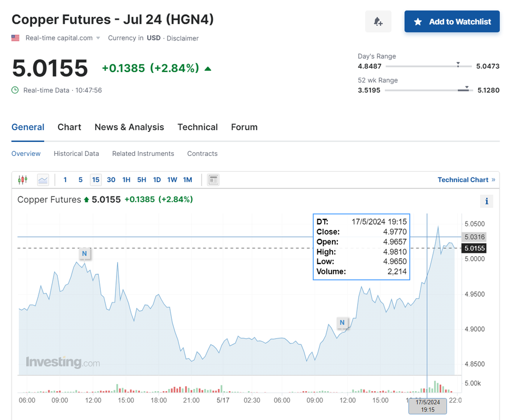Screen dimensions: 509x420
Task: Open the News & Analysis tab
Action: (129, 127)
